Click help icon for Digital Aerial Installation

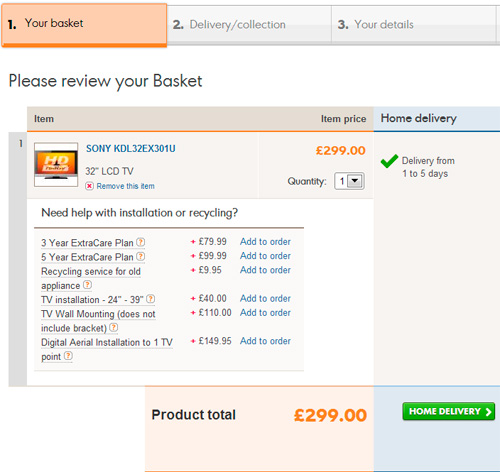[68, 356]
